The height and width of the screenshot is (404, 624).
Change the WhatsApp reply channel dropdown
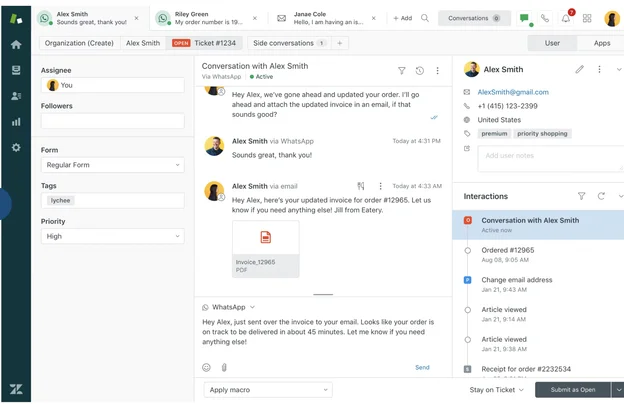tap(228, 307)
